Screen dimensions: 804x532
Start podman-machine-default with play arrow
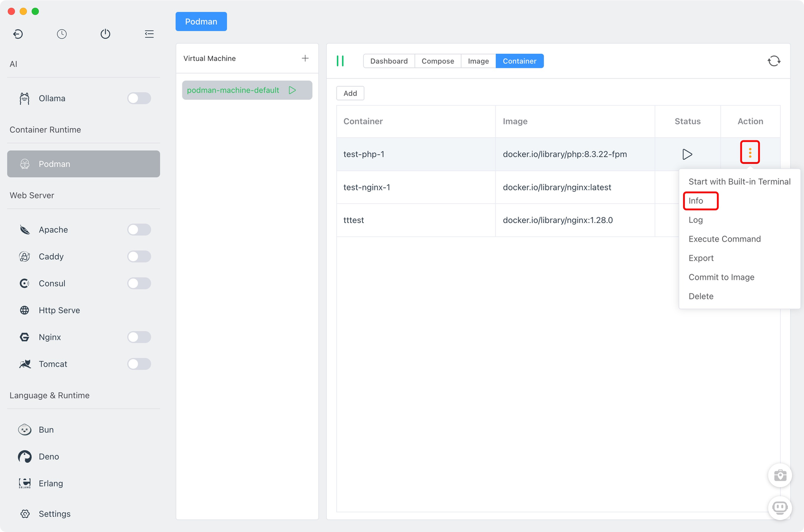292,90
